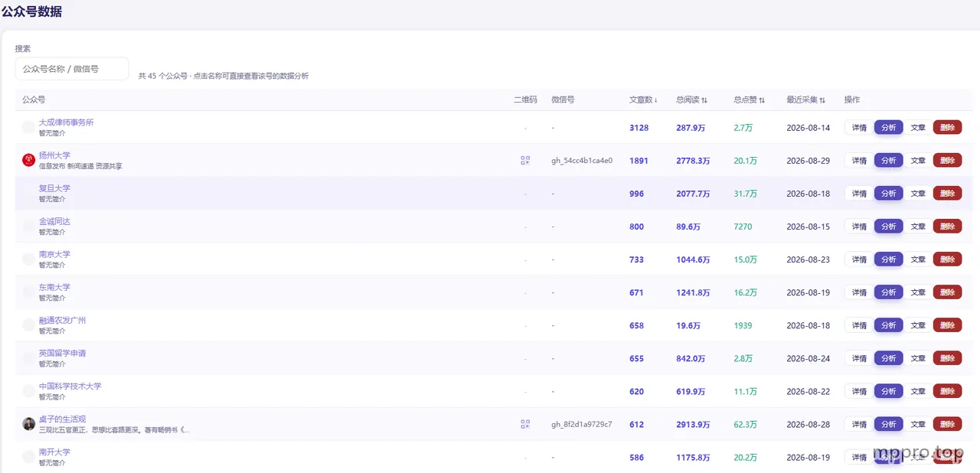View 详情 for 大成律师事务所
Screen dimensions: 980x473
pyautogui.click(x=859, y=128)
